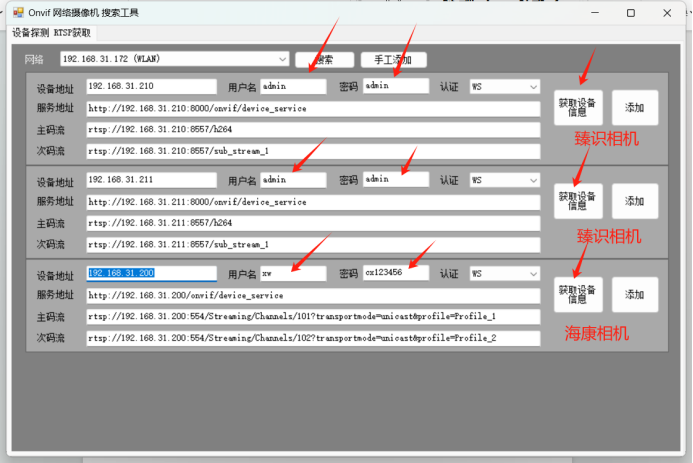Click the 搜索 button
Viewport: 693px width, 463px height.
325,60
